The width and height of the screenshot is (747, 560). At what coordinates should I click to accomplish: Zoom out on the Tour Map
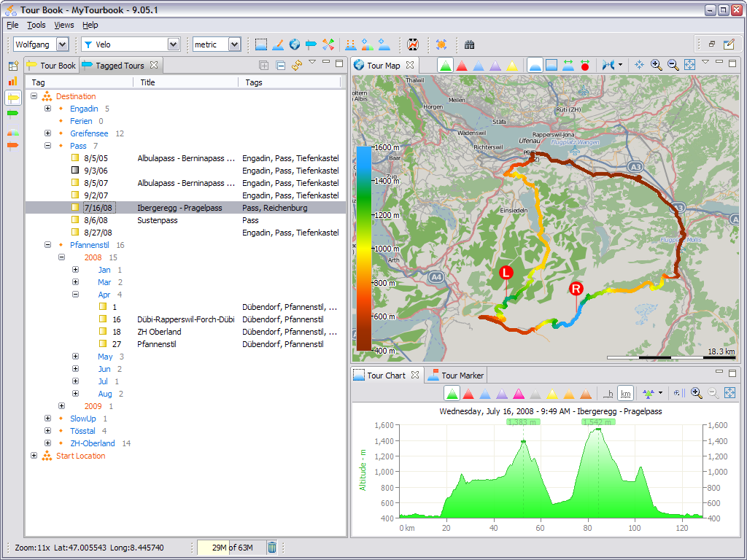pos(673,65)
